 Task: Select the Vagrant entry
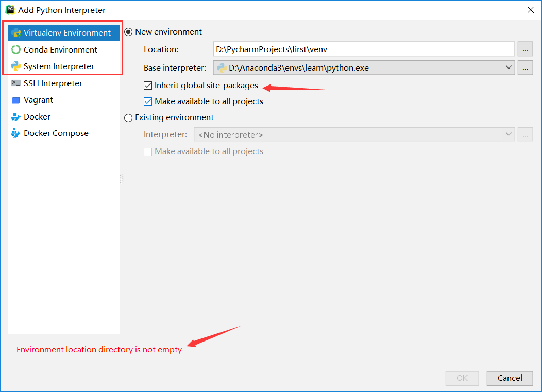(64, 100)
